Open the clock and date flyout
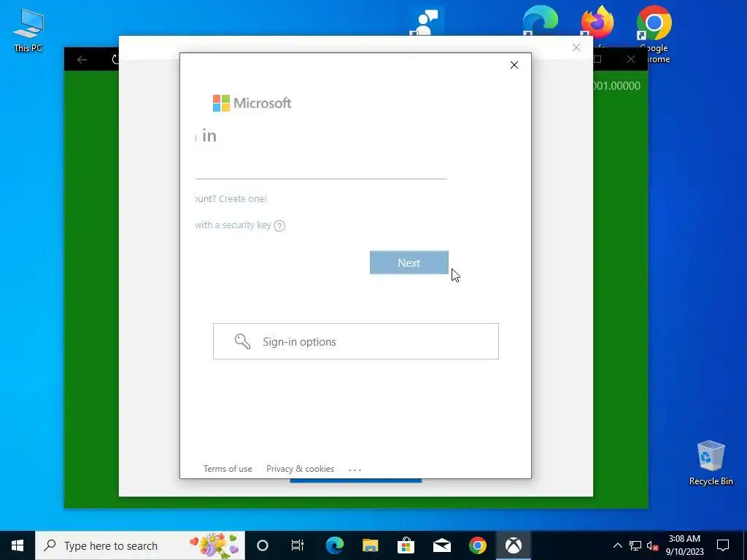 click(684, 545)
